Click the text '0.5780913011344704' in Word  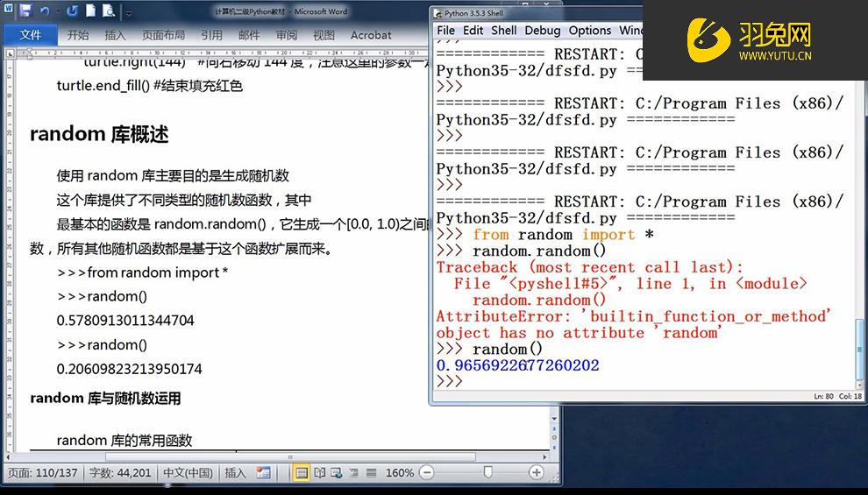(x=125, y=321)
